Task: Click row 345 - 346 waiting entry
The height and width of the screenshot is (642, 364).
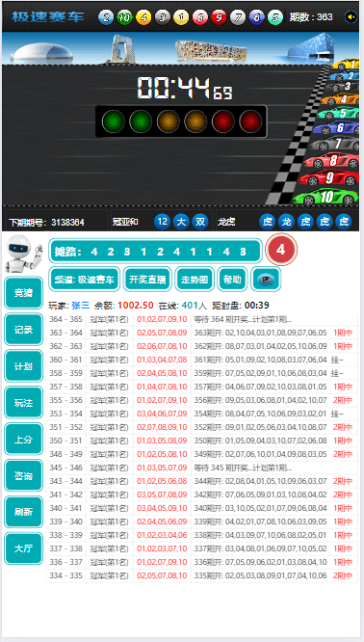Action: tap(201, 468)
